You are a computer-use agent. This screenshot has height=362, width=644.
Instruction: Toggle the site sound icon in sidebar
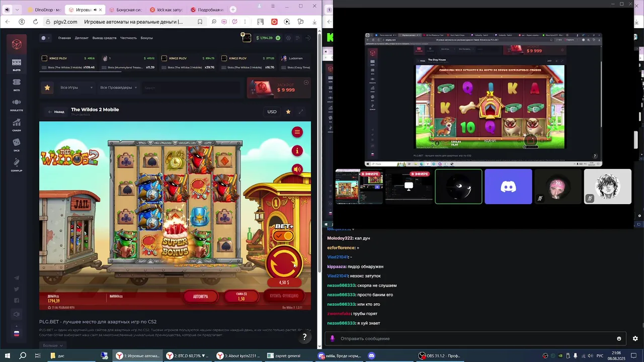[17, 314]
